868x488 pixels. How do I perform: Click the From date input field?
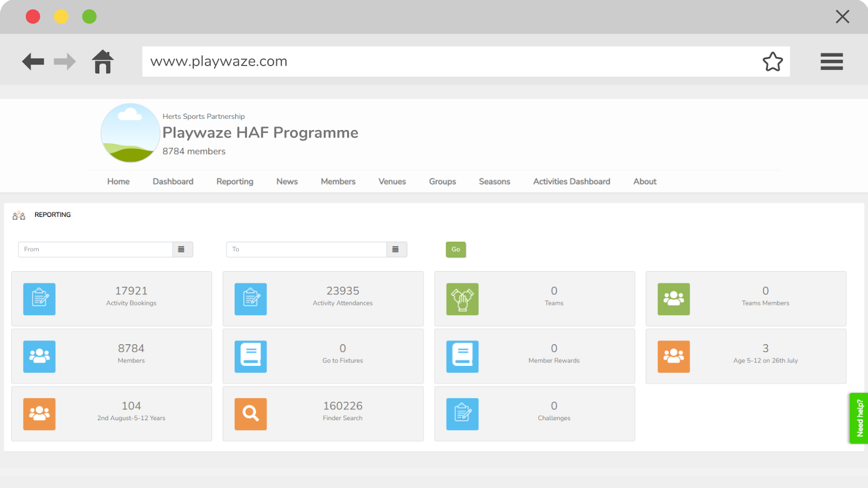pos(95,249)
